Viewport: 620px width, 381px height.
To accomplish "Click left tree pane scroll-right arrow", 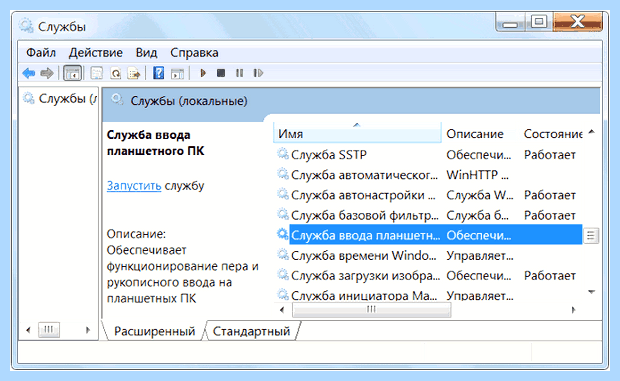I will point(88,330).
